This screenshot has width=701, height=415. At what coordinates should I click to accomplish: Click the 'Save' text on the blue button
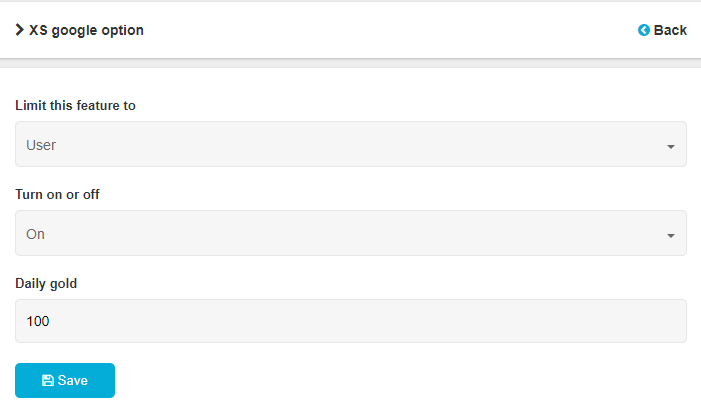pos(73,381)
